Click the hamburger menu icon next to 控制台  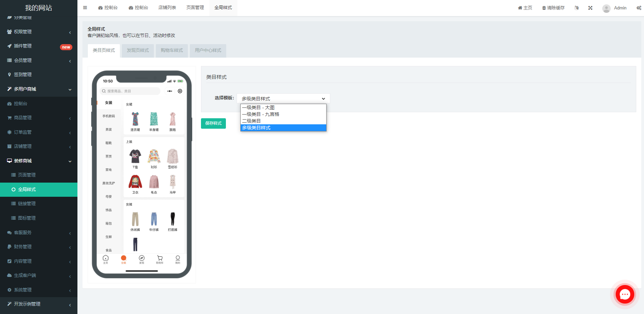click(85, 7)
